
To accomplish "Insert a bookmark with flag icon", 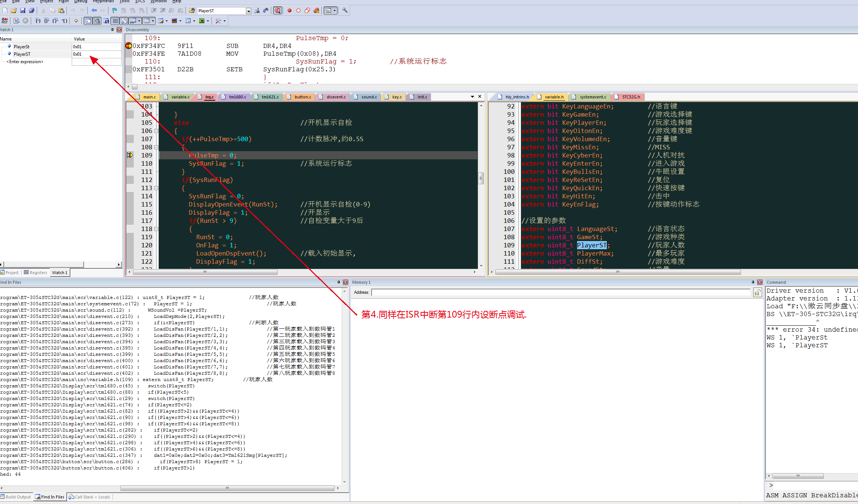I will (x=115, y=11).
